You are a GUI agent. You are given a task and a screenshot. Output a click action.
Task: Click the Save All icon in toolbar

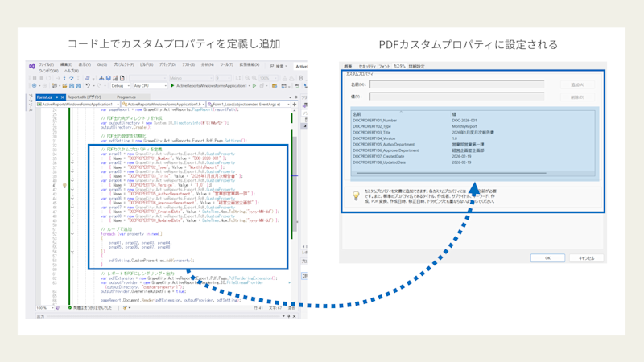(78, 86)
